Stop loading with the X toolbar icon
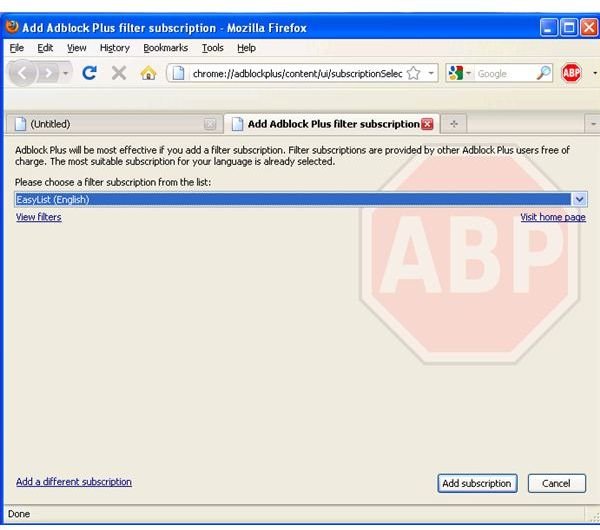Viewport: 600px width, 530px height. 119,73
